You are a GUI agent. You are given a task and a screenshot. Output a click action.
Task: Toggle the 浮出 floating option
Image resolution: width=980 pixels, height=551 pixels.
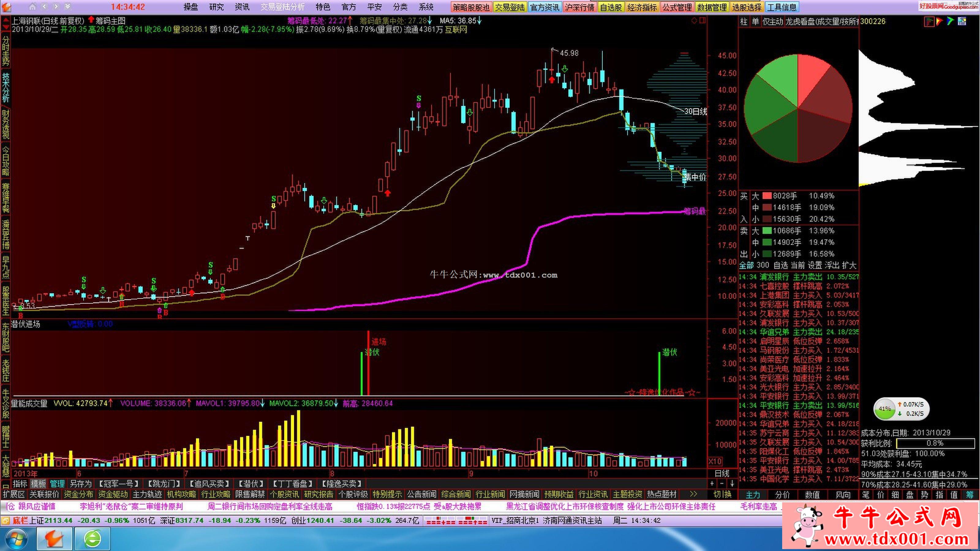point(832,265)
